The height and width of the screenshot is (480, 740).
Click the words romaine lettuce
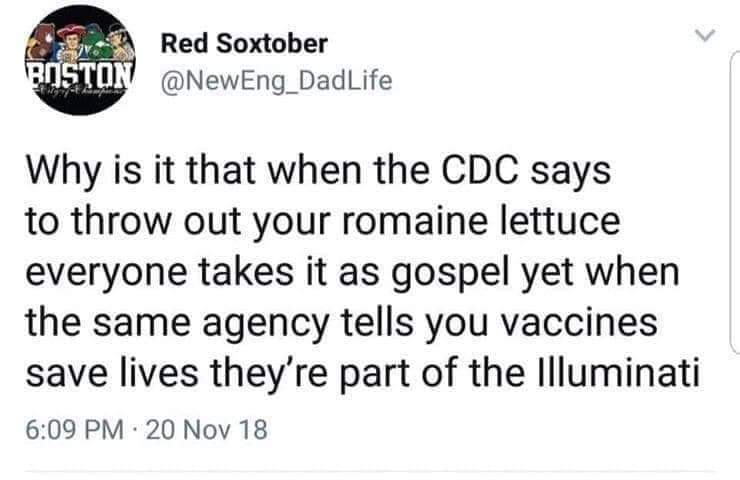tap(480, 221)
